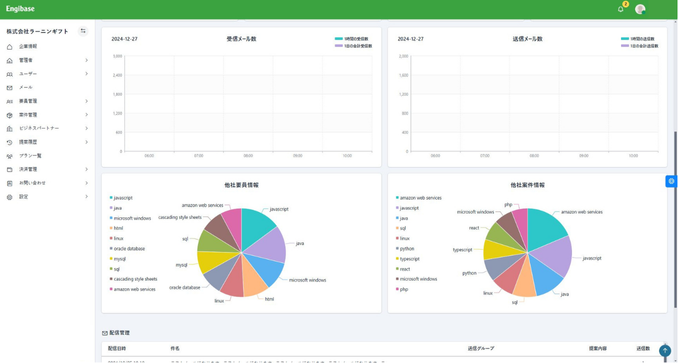This screenshot has height=363, width=678.
Task: Expand the ユーザー submenu chevron
Action: 86,74
